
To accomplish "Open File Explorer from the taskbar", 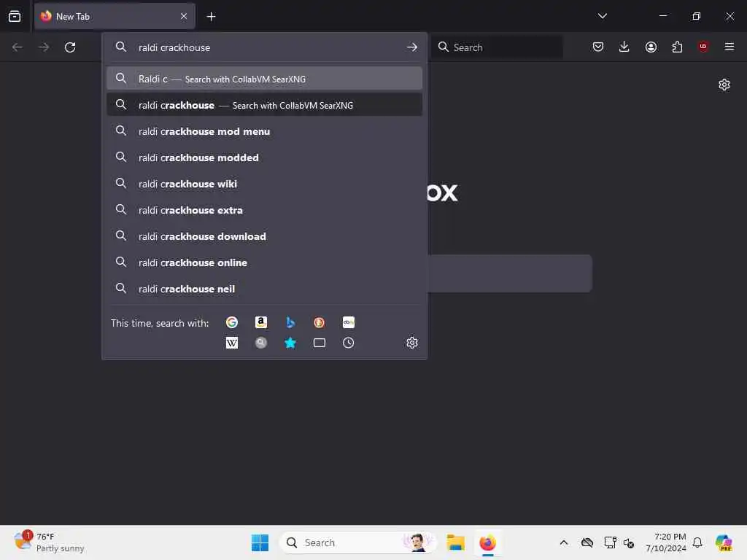I will (455, 542).
